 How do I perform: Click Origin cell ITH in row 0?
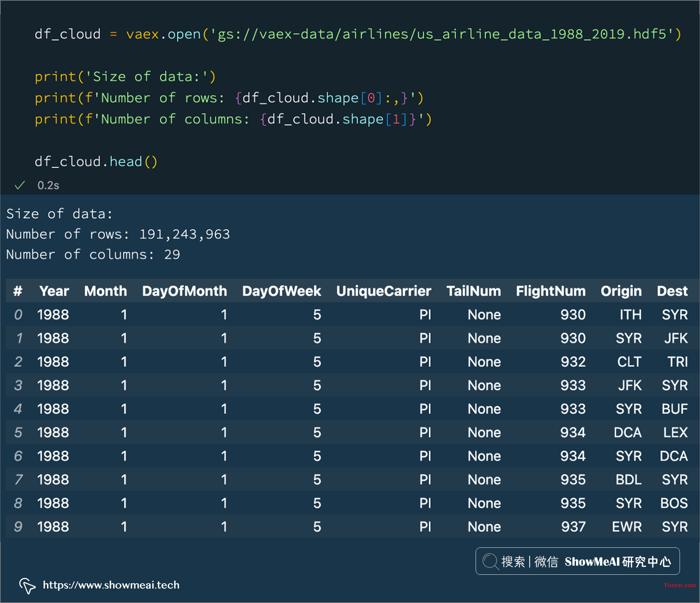[630, 314]
